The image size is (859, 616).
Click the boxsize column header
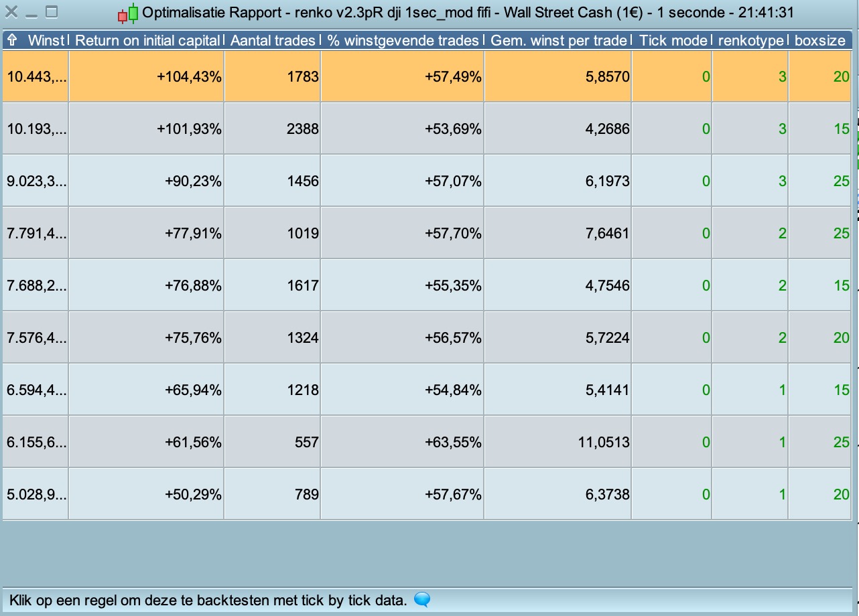(820, 40)
